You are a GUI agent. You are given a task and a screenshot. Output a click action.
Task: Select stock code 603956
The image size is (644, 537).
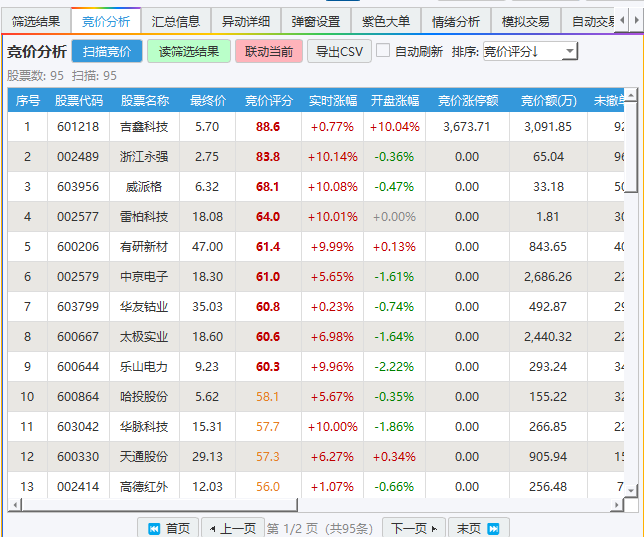[78, 187]
